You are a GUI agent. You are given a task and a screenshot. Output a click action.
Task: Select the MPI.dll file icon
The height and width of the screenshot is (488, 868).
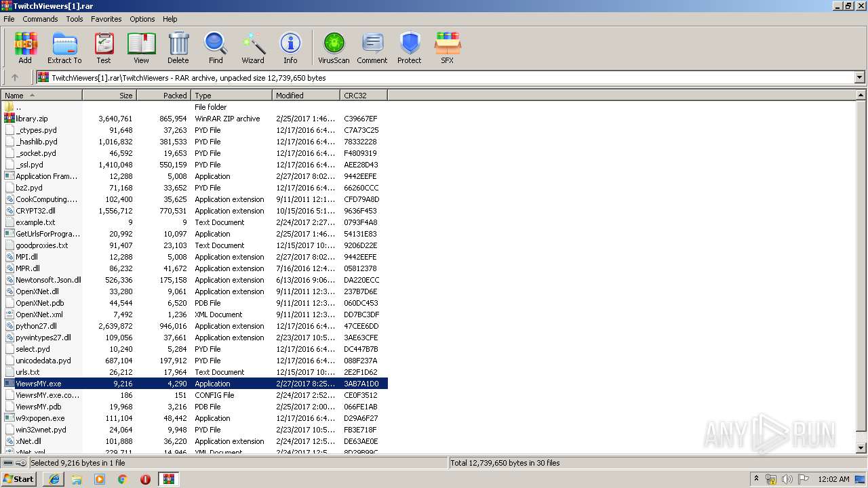[9, 257]
